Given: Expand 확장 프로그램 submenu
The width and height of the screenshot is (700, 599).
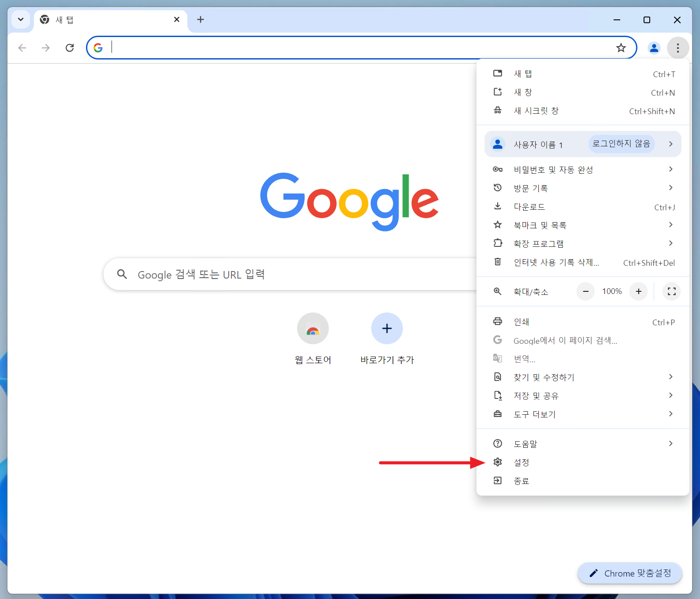Looking at the screenshot, I should (x=583, y=244).
